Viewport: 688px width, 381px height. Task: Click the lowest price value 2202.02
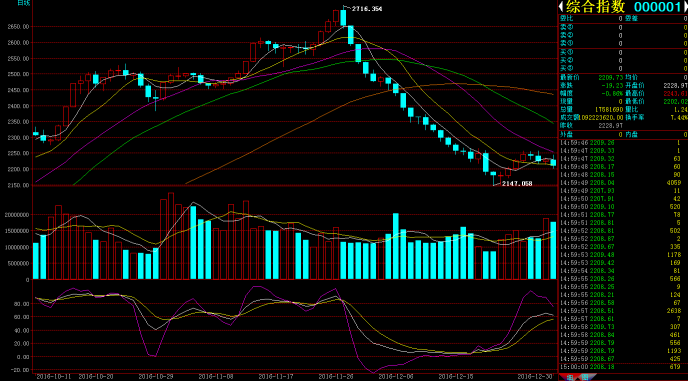click(x=675, y=101)
